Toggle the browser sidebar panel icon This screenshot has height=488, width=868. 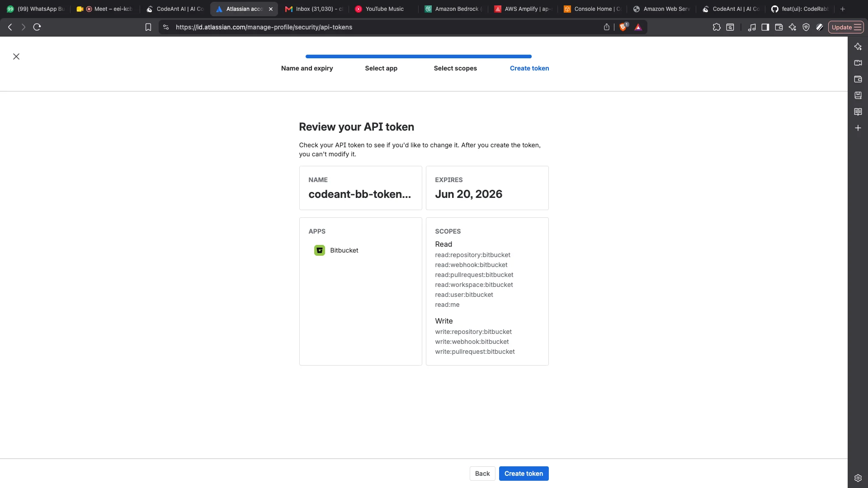[x=765, y=27]
